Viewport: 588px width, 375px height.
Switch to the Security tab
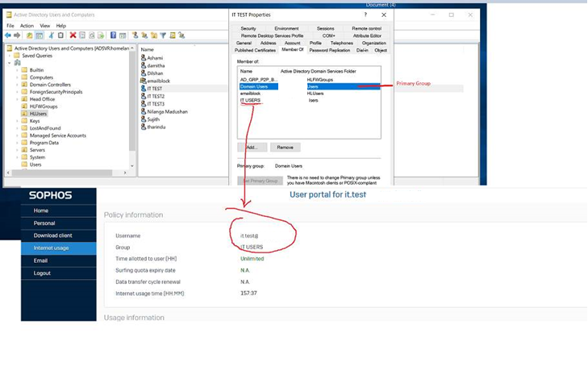[x=248, y=28]
